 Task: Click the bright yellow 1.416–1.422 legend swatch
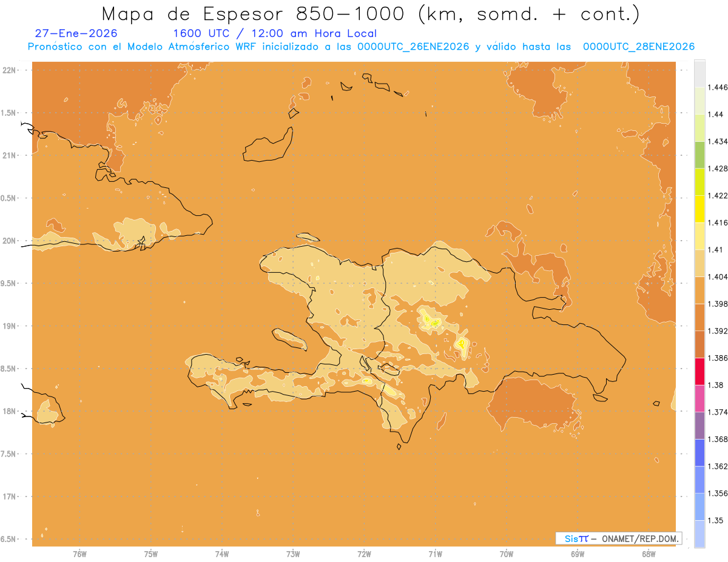coord(699,209)
